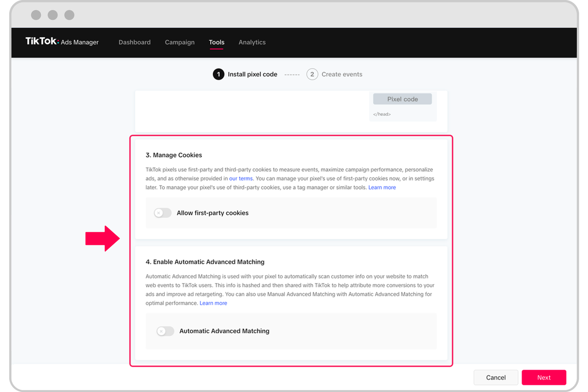
Task: Enable Automatic Advanced Matching
Action: pyautogui.click(x=165, y=331)
